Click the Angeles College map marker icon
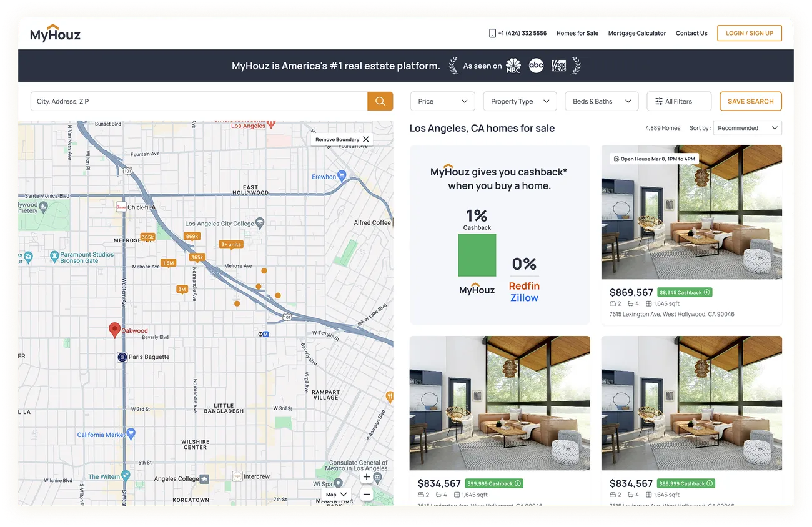The image size is (812, 527). click(204, 479)
